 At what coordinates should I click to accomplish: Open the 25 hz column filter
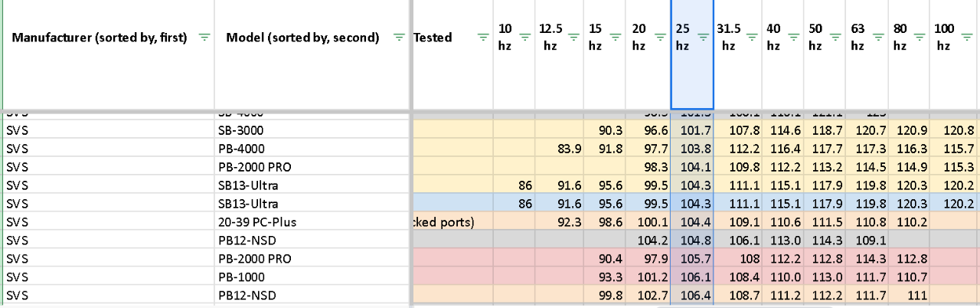(x=702, y=37)
